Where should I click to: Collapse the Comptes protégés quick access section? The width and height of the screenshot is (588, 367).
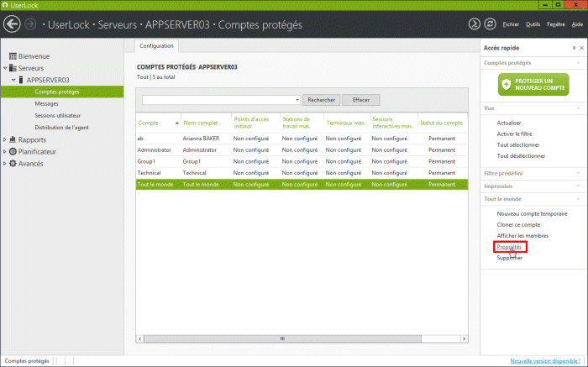[579, 63]
